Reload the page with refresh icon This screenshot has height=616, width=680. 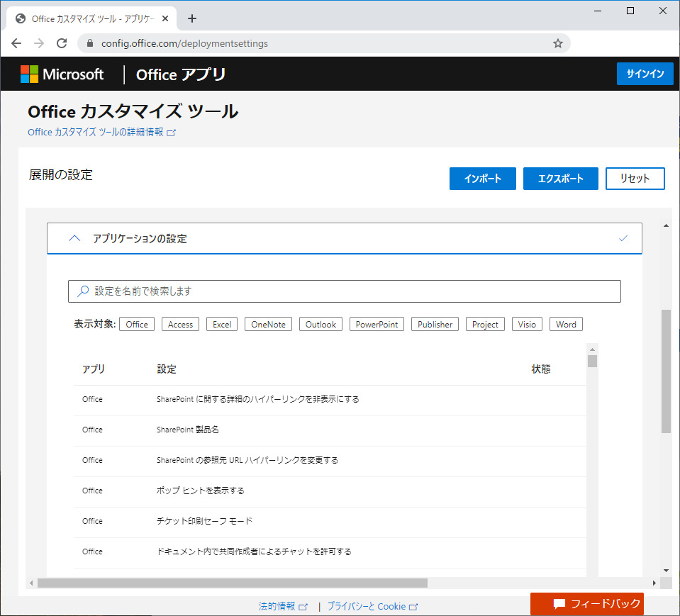(62, 43)
